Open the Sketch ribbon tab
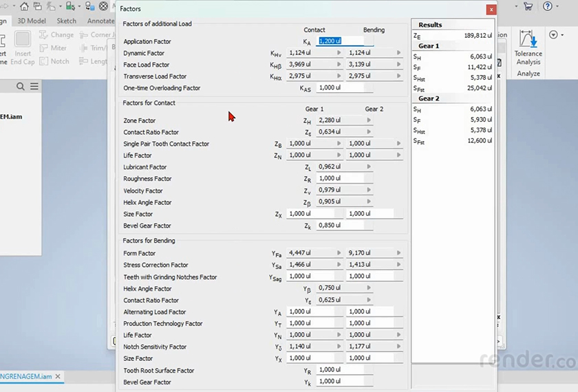The height and width of the screenshot is (392, 578). 66,21
